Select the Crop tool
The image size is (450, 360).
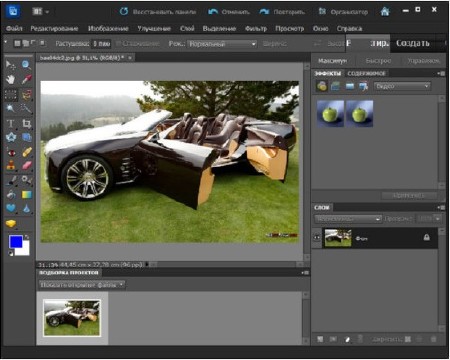pos(26,124)
